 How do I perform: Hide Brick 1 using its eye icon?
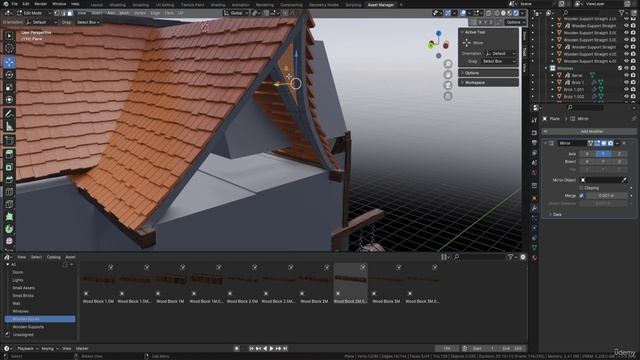[626, 82]
